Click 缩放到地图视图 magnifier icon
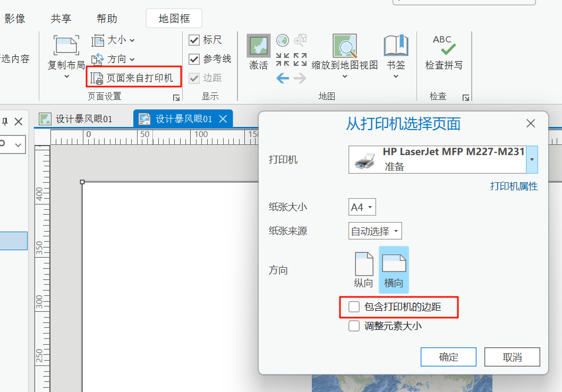This screenshot has height=392, width=562. pos(345,46)
